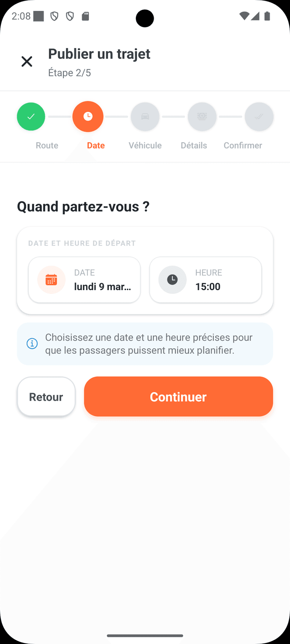Click the clock icon in the HEURE field
Viewport: 290px width, 644px height.
click(x=172, y=279)
